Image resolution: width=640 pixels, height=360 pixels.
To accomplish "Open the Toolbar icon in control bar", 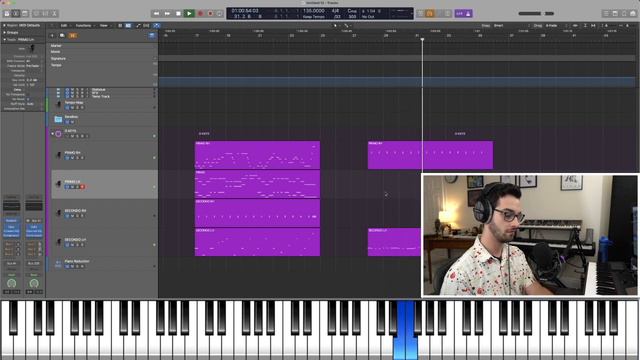I will 25,13.
